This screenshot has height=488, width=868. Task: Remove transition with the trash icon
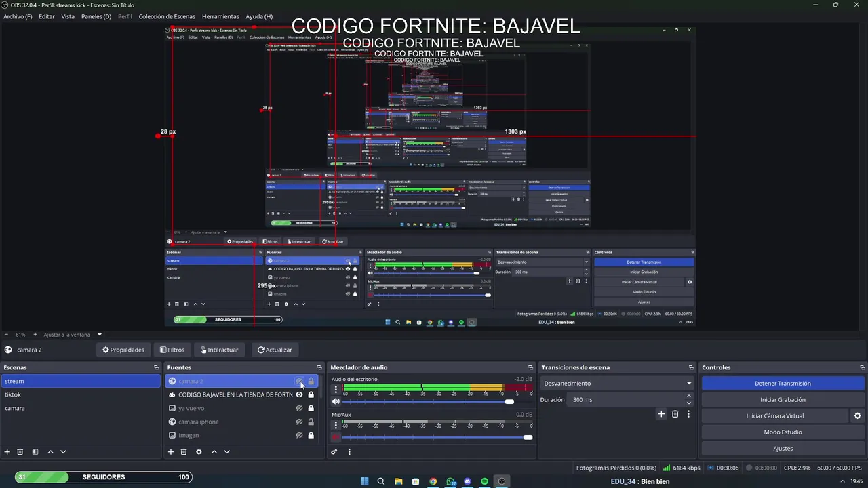pos(675,414)
